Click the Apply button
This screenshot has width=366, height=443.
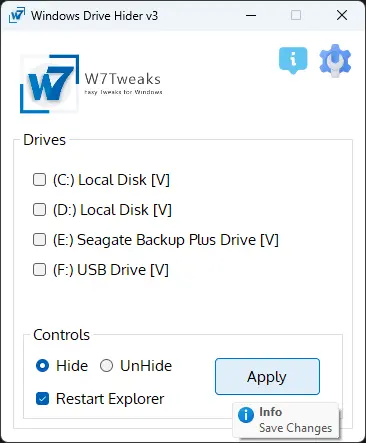[267, 377]
